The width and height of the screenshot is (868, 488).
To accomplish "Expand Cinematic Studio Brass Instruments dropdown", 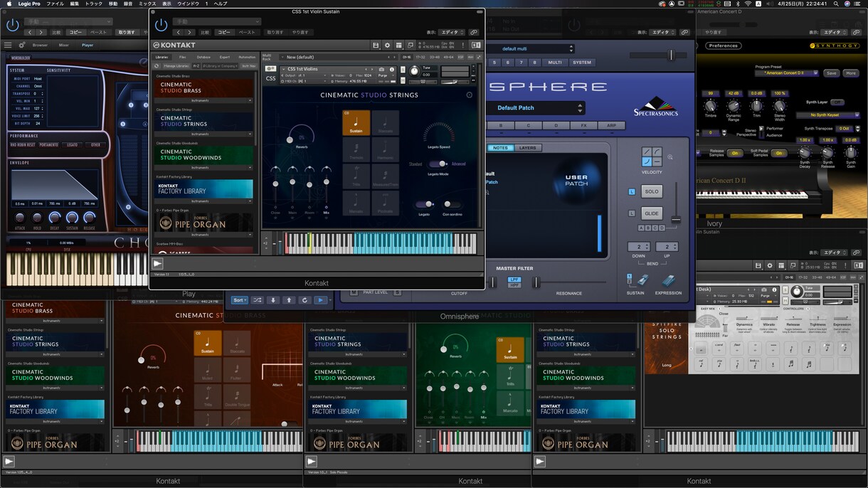I will pos(204,101).
